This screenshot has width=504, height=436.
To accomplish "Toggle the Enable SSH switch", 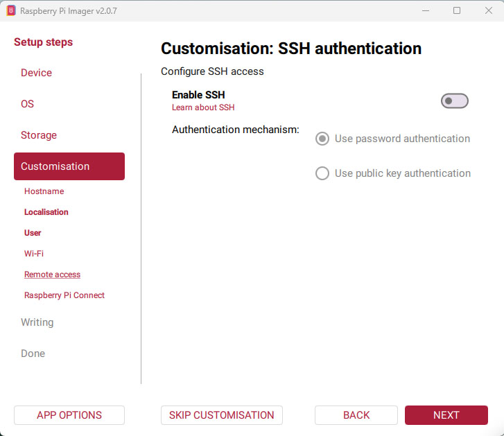I will [x=454, y=101].
